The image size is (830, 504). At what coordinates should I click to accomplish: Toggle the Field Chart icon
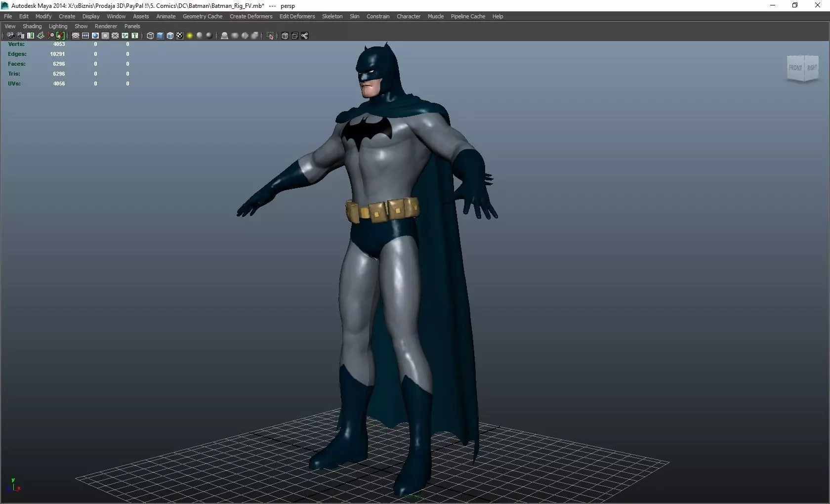pyautogui.click(x=115, y=36)
